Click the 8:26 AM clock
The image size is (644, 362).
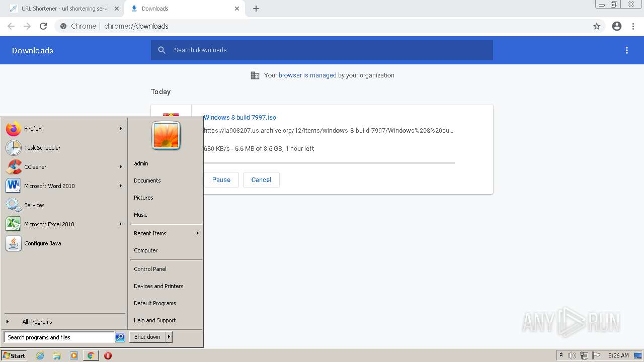618,355
